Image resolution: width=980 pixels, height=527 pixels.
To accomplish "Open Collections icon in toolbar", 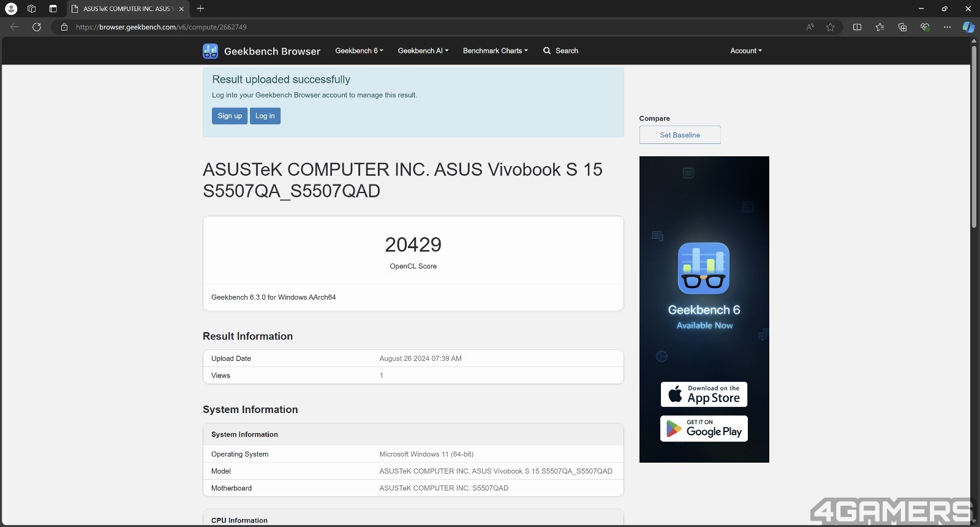I will [902, 27].
